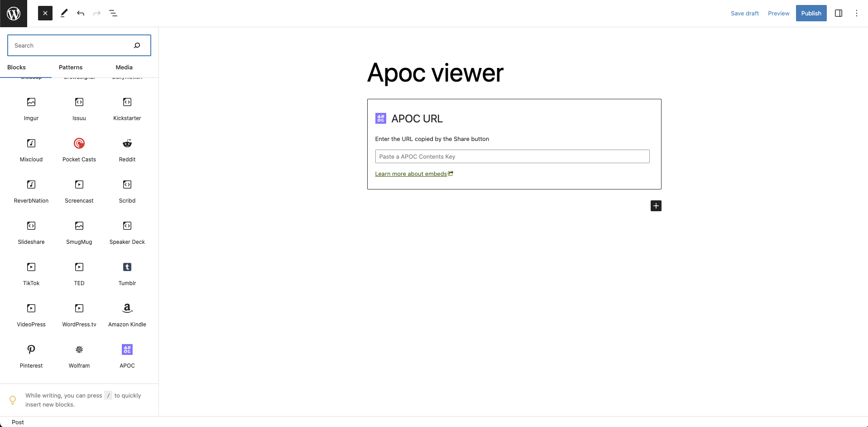
Task: Open the Document Overview list view
Action: (x=113, y=14)
